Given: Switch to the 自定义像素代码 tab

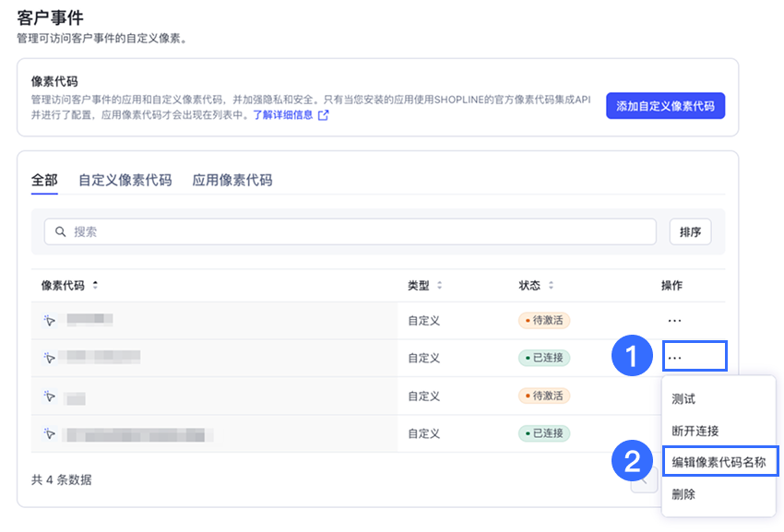Looking at the screenshot, I should coord(125,180).
